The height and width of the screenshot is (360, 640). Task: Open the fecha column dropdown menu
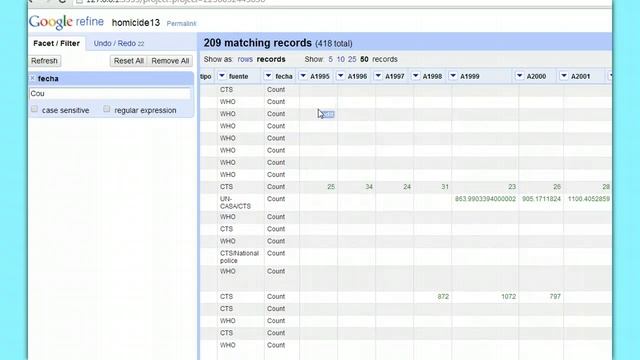(268, 76)
